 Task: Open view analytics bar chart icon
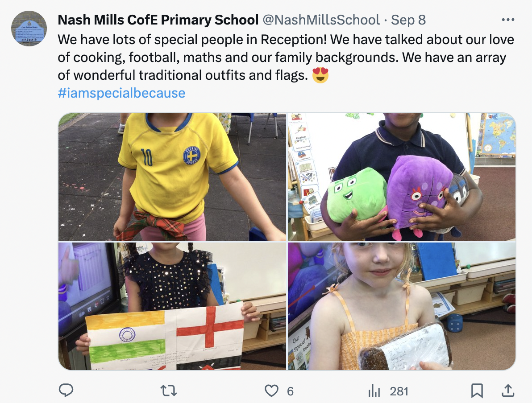coord(374,391)
